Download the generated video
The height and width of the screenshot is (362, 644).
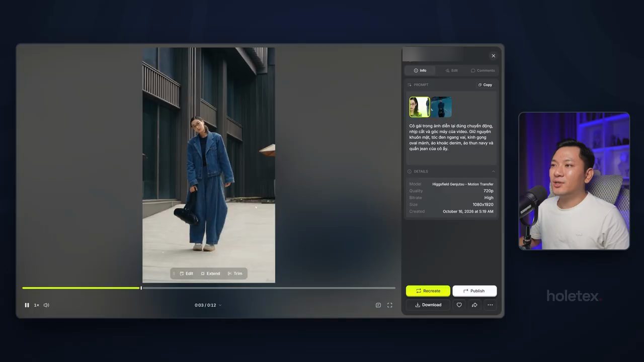pyautogui.click(x=428, y=305)
